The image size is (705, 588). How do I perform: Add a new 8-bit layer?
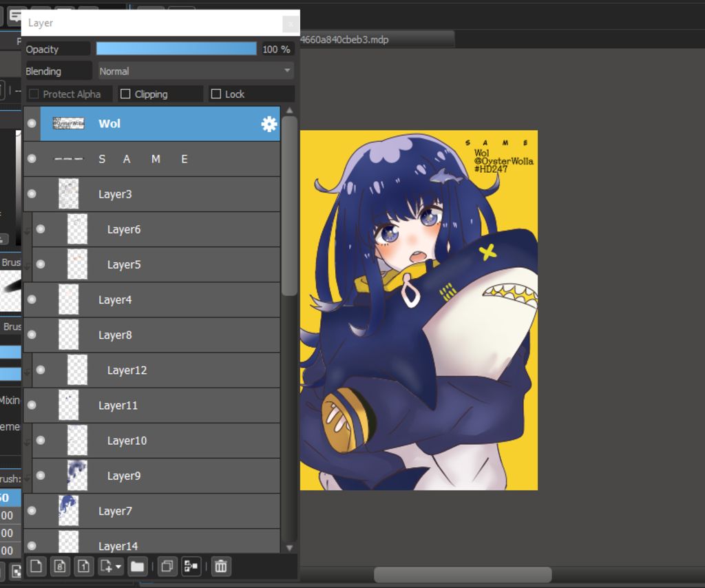click(x=60, y=567)
